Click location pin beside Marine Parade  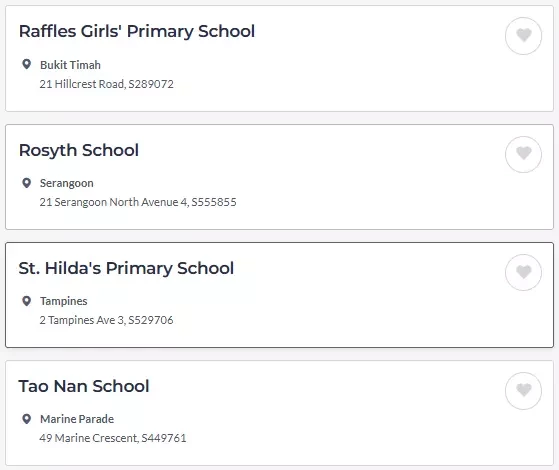coord(26,419)
